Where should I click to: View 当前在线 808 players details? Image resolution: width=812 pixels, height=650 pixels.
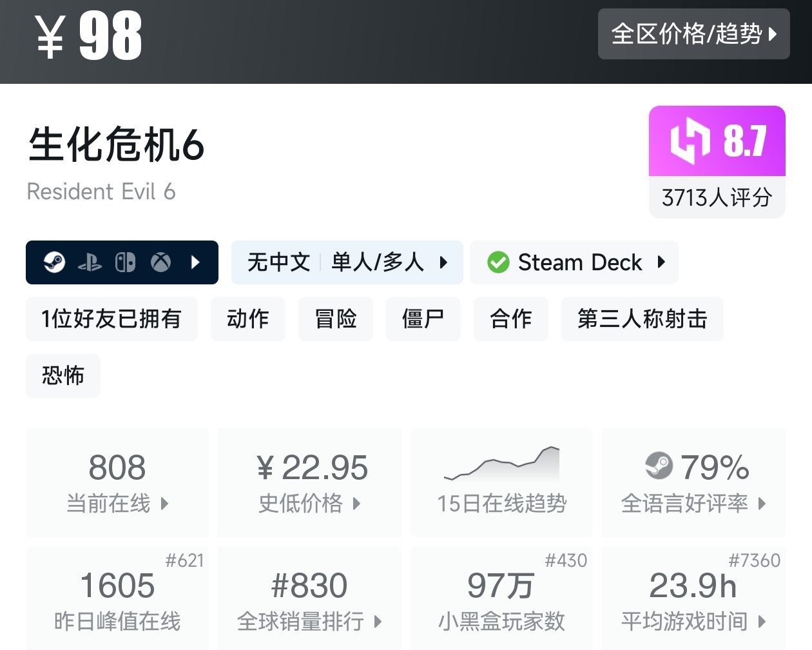pos(117,482)
